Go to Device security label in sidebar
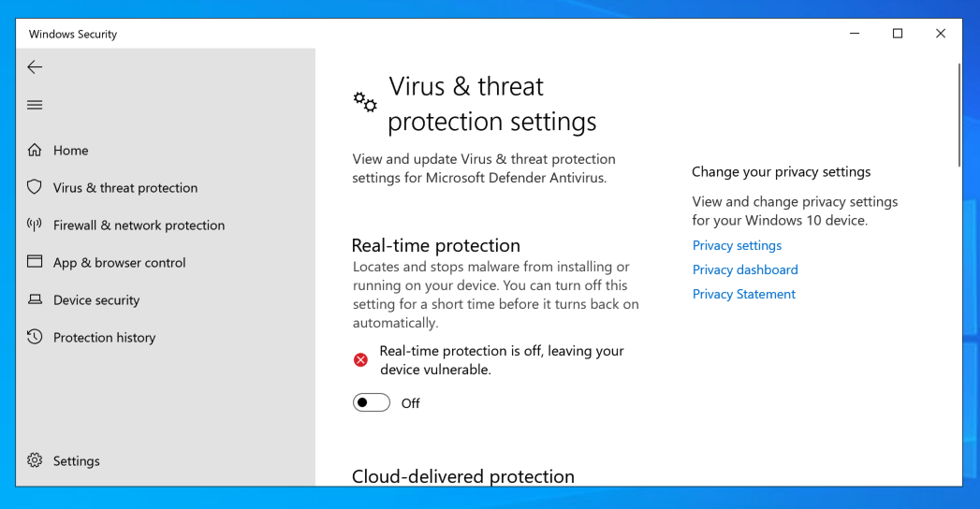This screenshot has height=509, width=980. (x=96, y=299)
